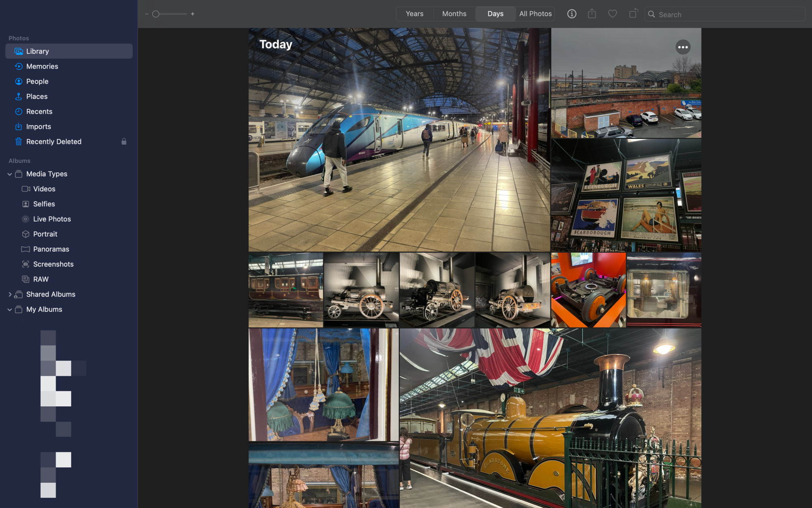Open the Gladstone locomotive Union Jack photo

pos(550,418)
